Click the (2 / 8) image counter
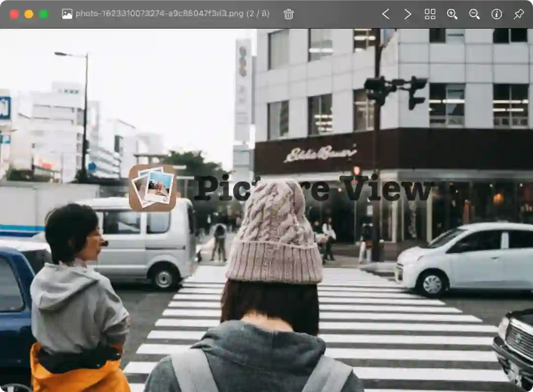Image resolution: width=533 pixels, height=392 pixels. [258, 14]
